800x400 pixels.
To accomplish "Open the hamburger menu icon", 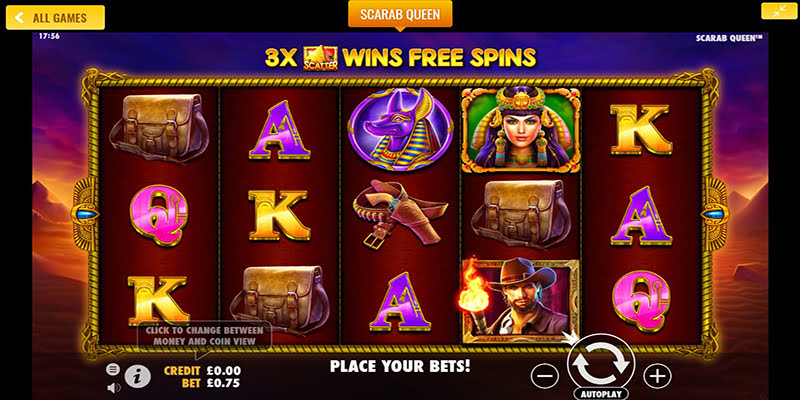I will click(113, 369).
